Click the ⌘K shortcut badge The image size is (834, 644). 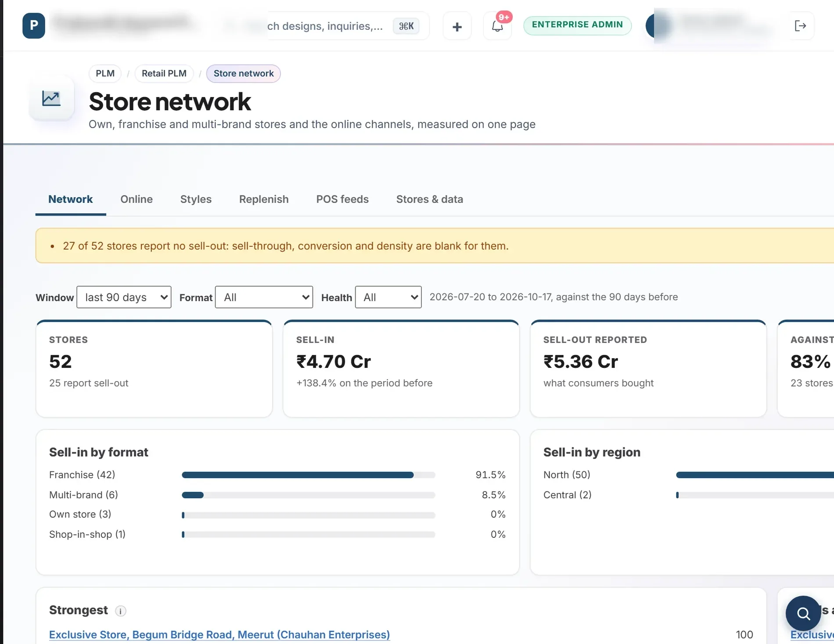[x=406, y=26]
